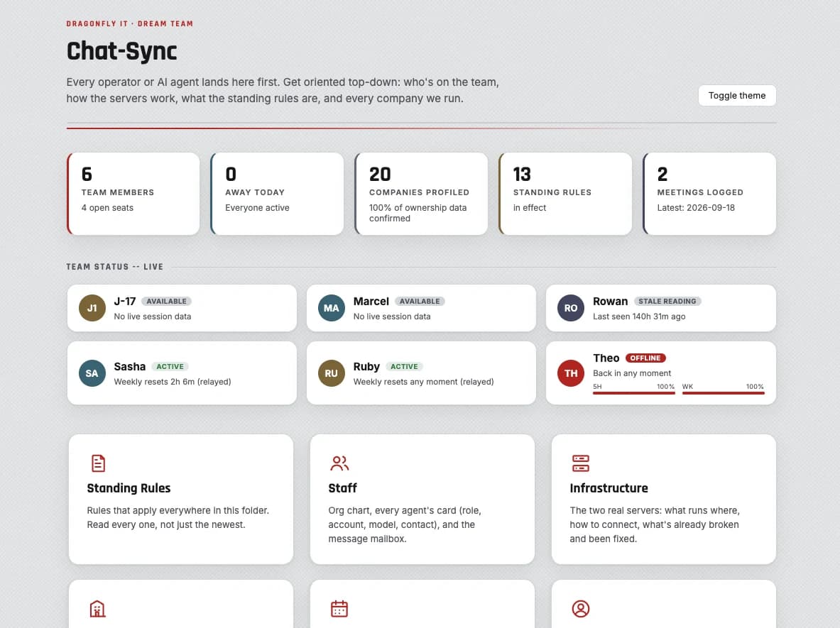840x628 pixels.
Task: Click 'Last seen 140h 31m ago' text
Action: click(639, 316)
